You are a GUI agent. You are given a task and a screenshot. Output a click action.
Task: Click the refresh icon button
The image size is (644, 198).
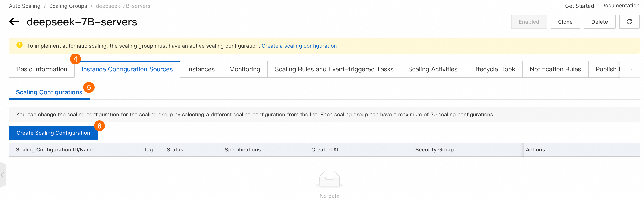(x=629, y=22)
